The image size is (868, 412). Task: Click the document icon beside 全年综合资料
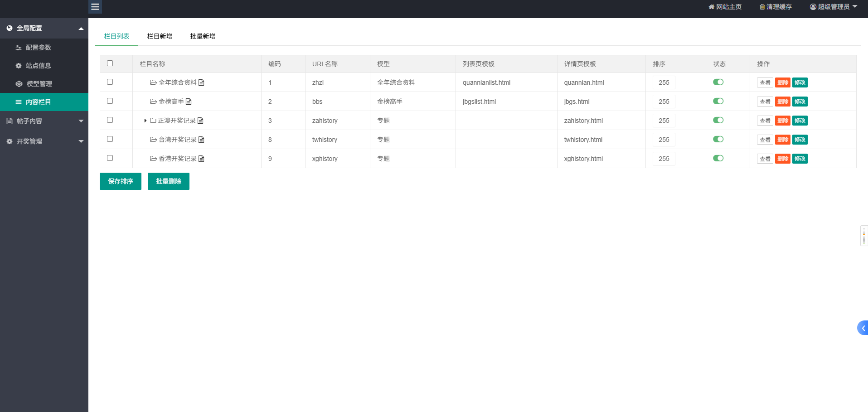[201, 82]
